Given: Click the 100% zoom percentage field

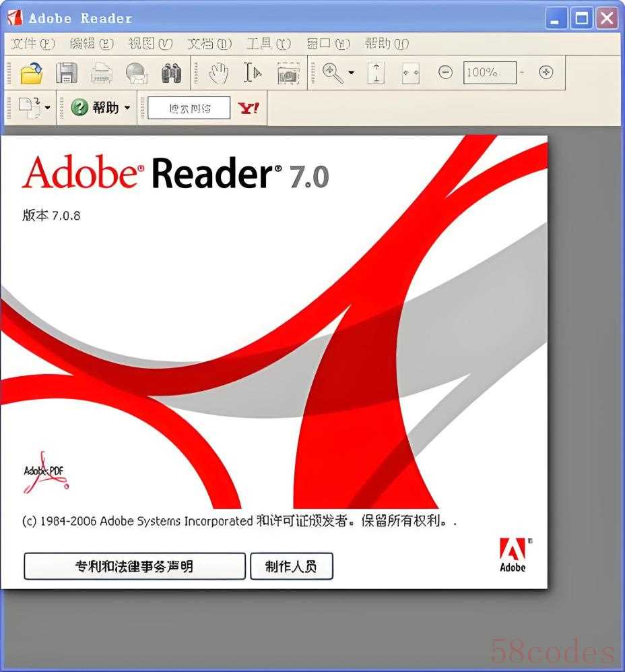Looking at the screenshot, I should point(489,73).
